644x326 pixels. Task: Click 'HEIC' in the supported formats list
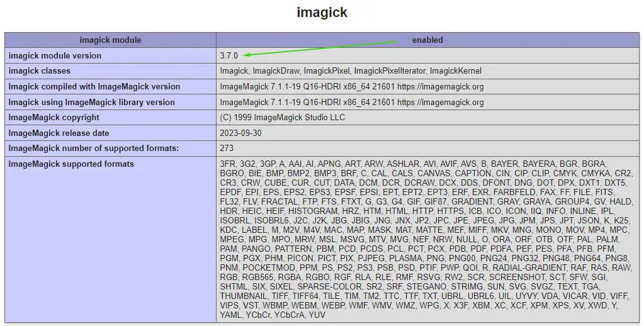(251, 211)
